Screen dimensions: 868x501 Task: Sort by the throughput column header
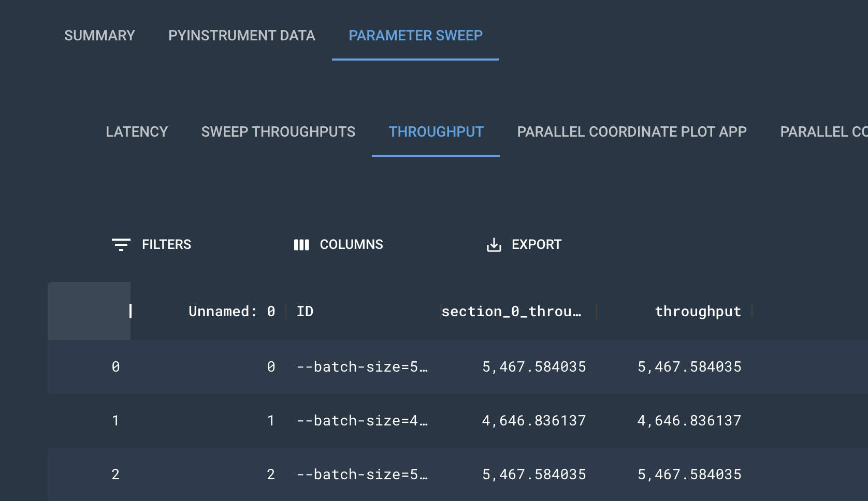[698, 312]
